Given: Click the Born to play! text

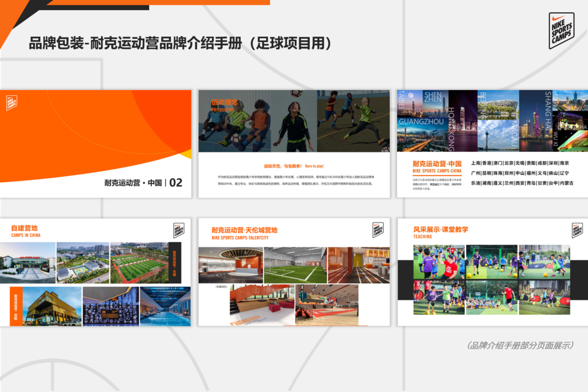Looking at the screenshot, I should (x=314, y=166).
